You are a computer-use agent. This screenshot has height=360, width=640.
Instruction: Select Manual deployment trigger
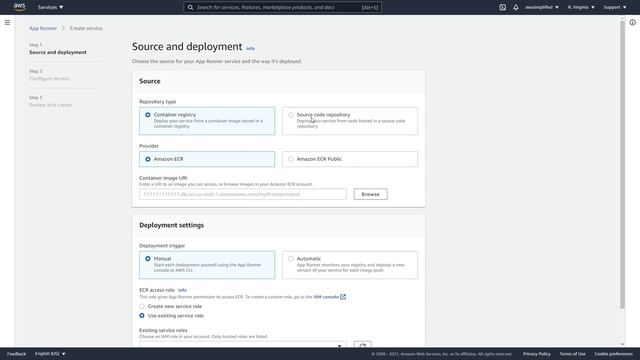[207, 265]
